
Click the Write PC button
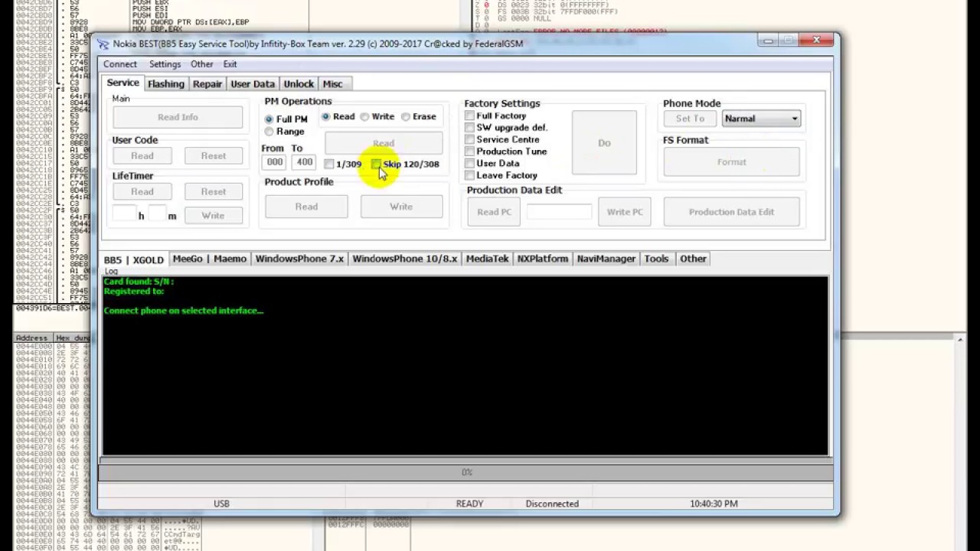[625, 212]
